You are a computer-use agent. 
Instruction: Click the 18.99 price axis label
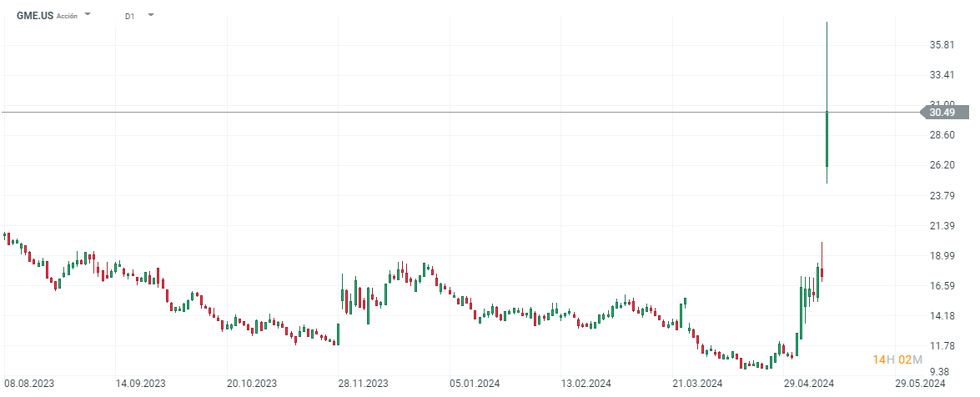pyautogui.click(x=942, y=256)
